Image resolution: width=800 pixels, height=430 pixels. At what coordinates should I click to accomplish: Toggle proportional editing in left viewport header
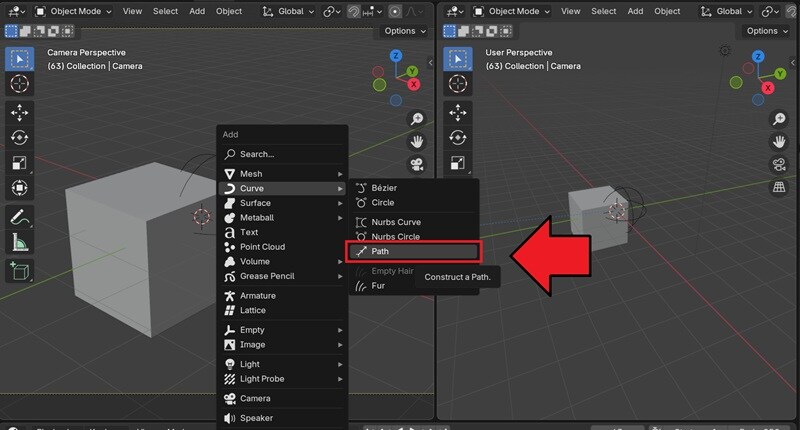pos(395,11)
